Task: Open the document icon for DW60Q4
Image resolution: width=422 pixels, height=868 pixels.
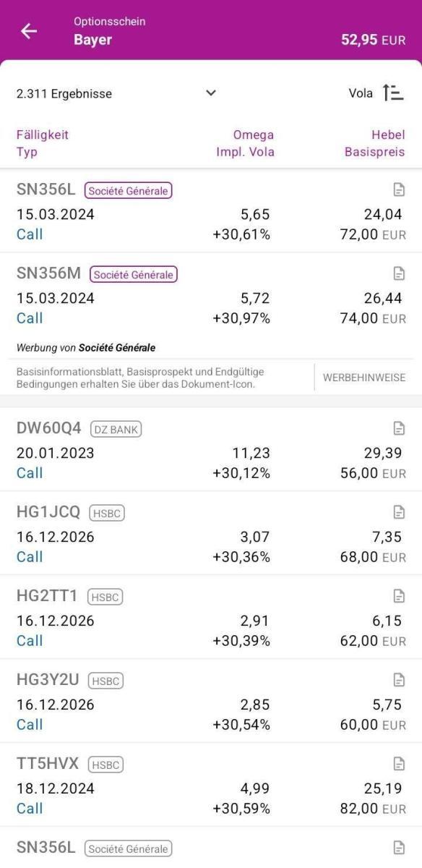Action: click(398, 428)
